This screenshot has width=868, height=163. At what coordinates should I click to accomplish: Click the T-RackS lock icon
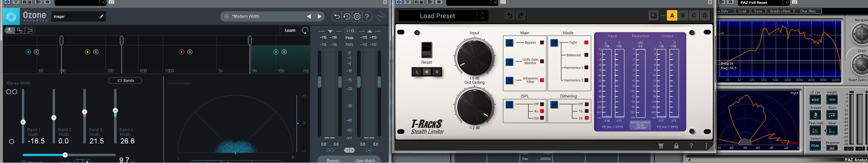coord(676,146)
